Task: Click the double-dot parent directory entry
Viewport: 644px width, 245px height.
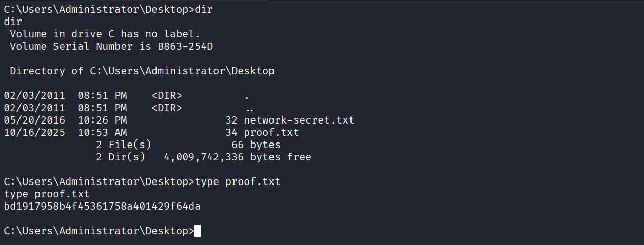Action: (250, 108)
